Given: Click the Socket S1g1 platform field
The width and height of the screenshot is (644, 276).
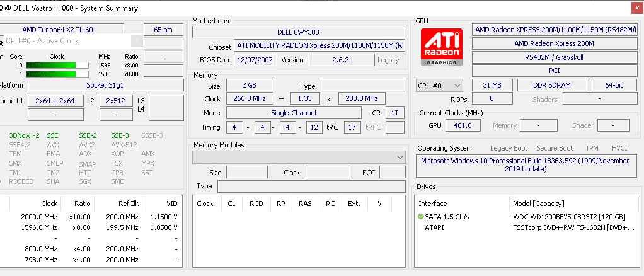Looking at the screenshot, I should tap(106, 85).
